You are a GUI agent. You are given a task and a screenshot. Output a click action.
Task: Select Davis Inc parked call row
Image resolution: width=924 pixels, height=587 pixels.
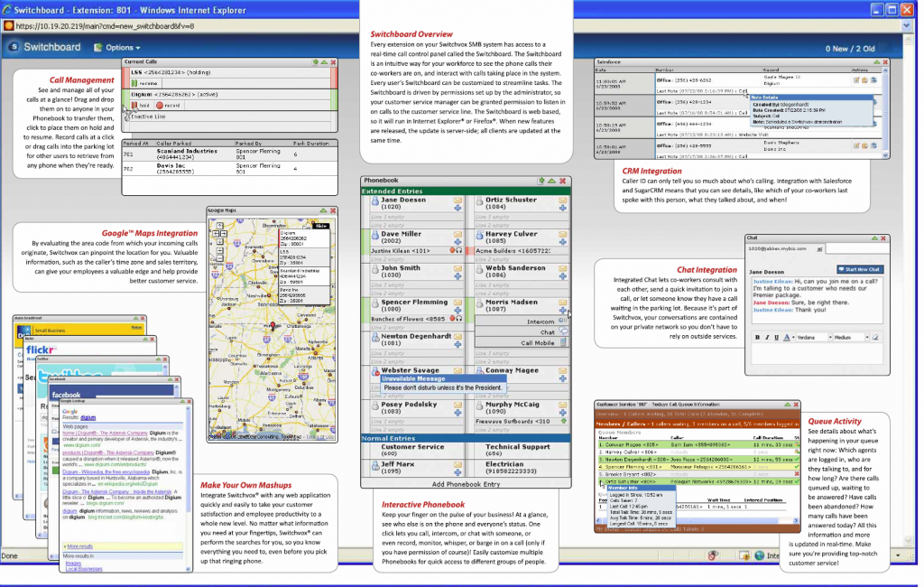click(x=229, y=169)
